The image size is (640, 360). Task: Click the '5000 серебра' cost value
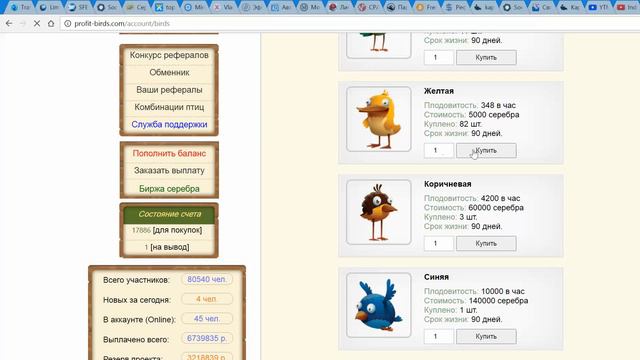[494, 115]
